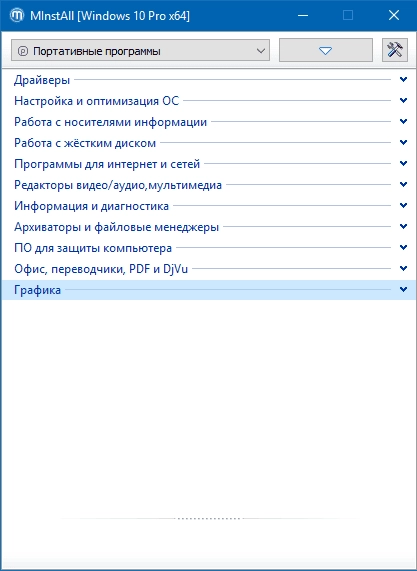Select Работа с носителями информации label
This screenshot has width=417, height=571.
pos(110,122)
